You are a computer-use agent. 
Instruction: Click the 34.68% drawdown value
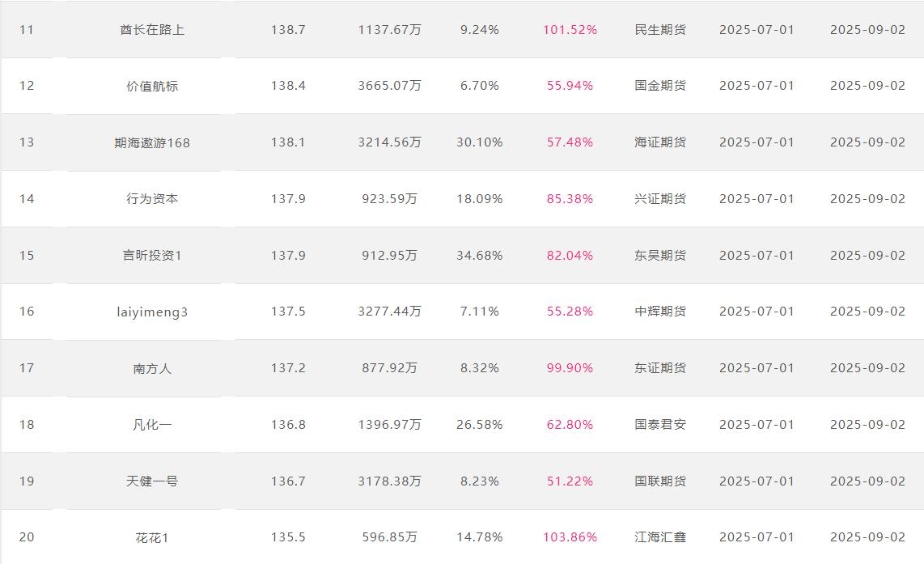[x=480, y=255]
